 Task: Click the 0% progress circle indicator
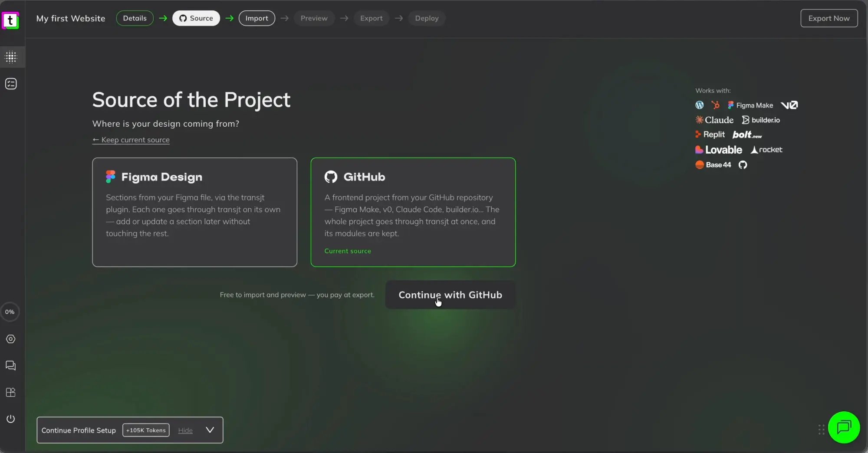tap(10, 312)
